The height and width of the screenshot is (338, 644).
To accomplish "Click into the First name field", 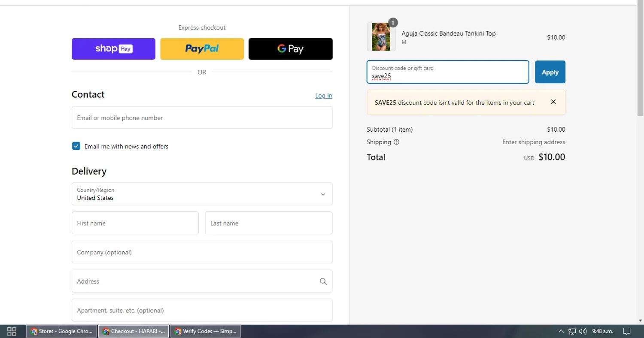I will coord(135,223).
